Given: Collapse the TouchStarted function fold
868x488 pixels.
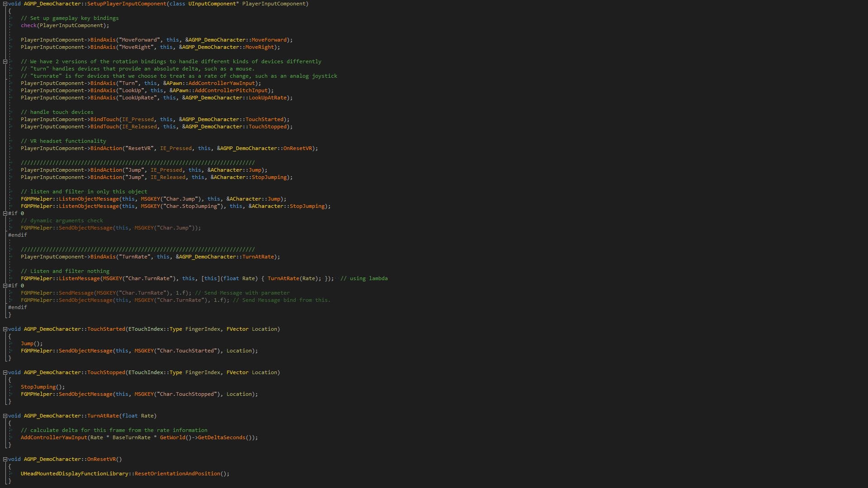Looking at the screenshot, I should 5,329.
